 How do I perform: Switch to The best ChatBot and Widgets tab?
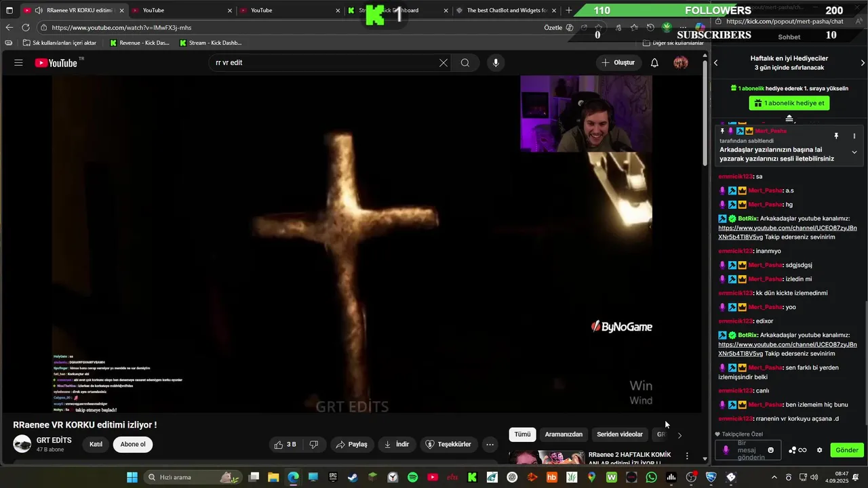(x=507, y=10)
